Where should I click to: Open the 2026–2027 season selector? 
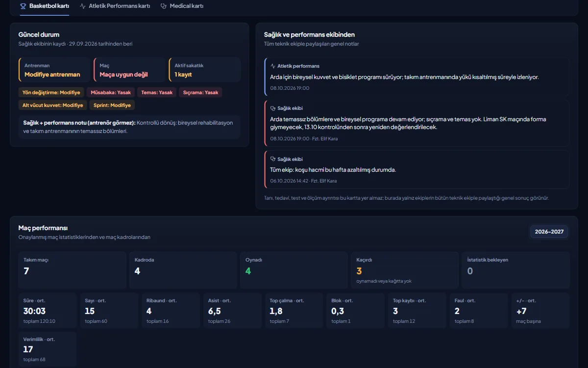coord(549,232)
